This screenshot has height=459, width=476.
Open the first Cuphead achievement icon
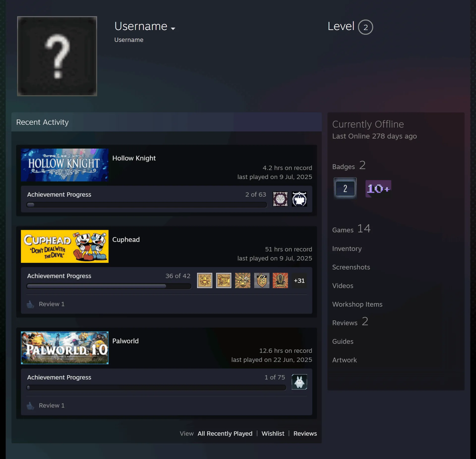coord(205,280)
